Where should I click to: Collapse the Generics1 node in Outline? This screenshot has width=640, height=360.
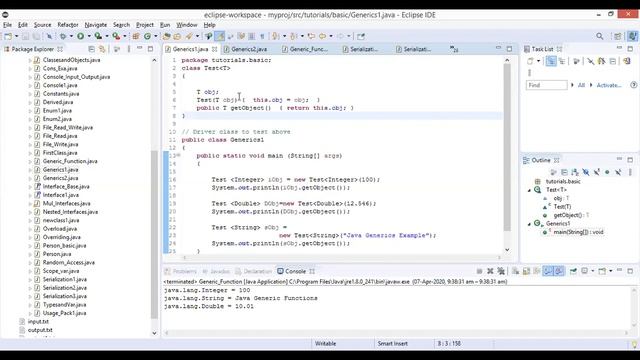[529, 224]
